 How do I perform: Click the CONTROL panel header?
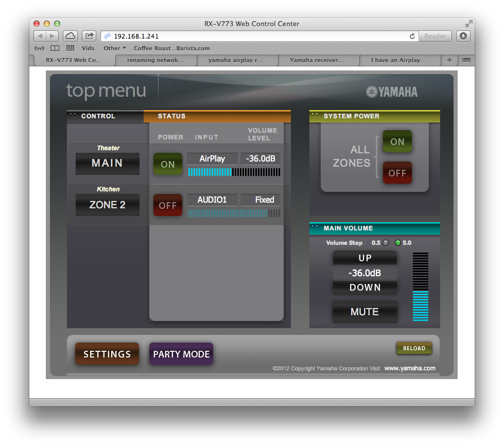pyautogui.click(x=106, y=116)
